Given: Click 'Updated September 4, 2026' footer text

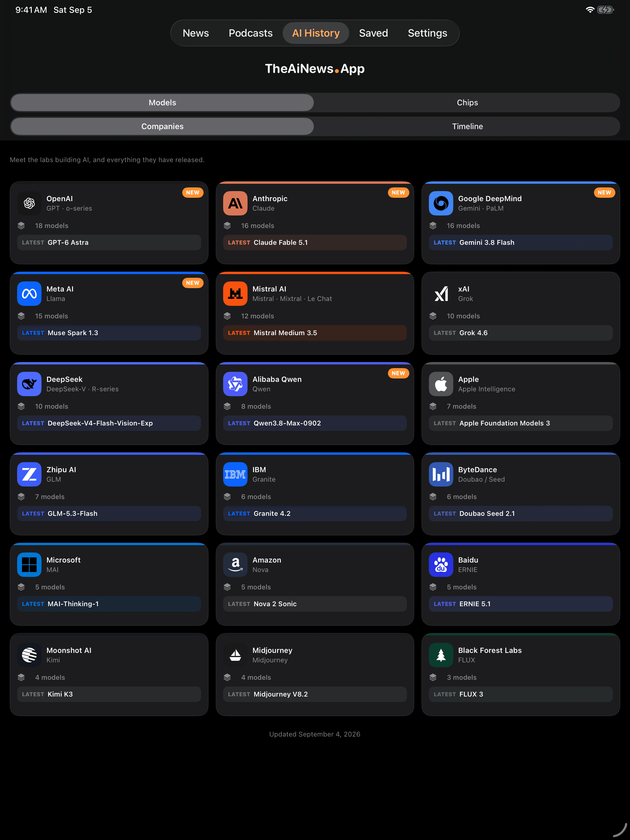Looking at the screenshot, I should tap(315, 734).
